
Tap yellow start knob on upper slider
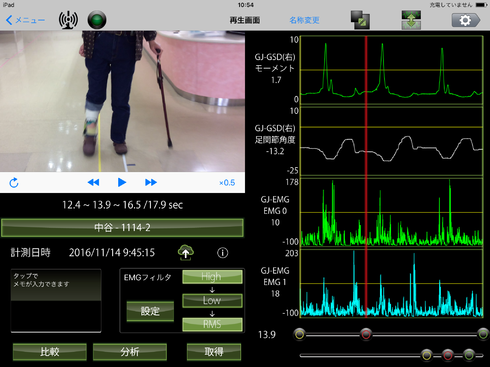pos(299,334)
